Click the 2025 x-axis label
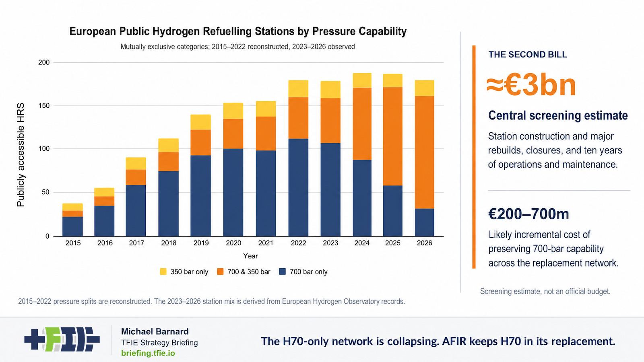Screen dimensions: 644x362 [393, 243]
